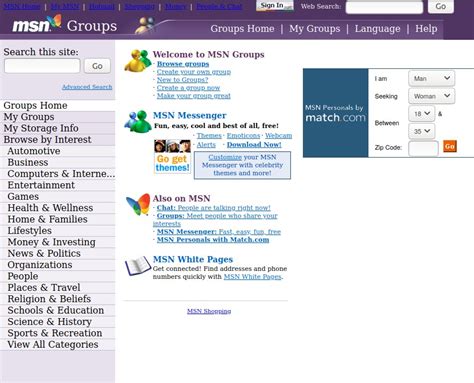This screenshot has height=383, width=474.
Task: Click the Create a group now link
Action: 188,88
